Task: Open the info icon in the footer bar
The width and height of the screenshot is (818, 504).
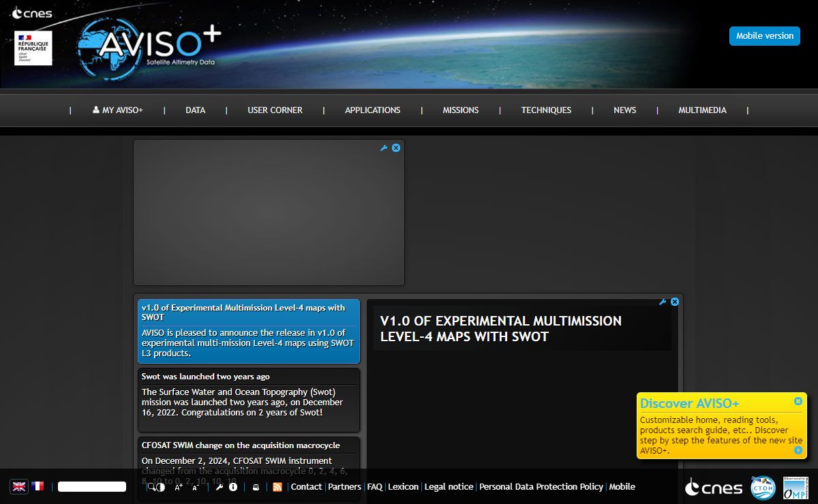Action: [x=233, y=487]
